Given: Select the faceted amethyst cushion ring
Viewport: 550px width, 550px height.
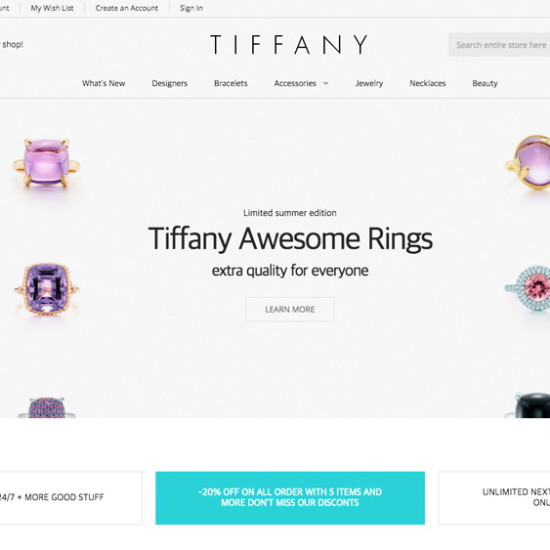Looking at the screenshot, I should click(x=47, y=289).
